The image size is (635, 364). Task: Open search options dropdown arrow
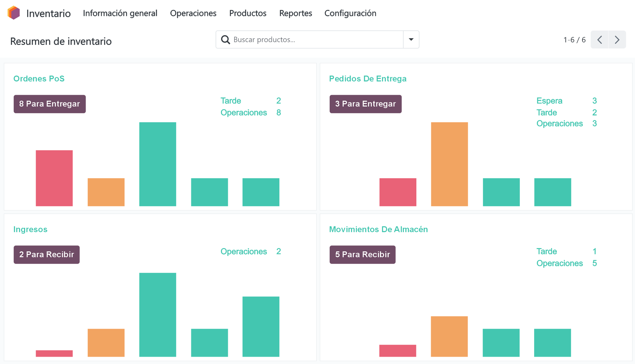(411, 40)
